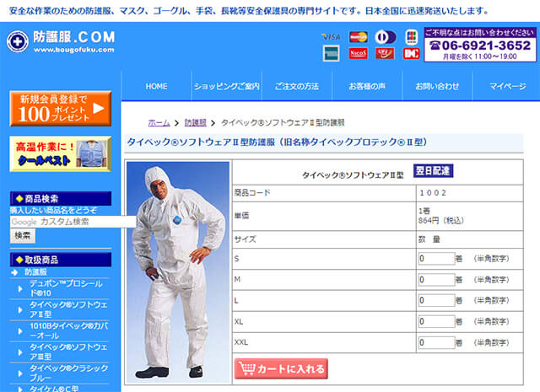Click the arrow next to デュポン プロシールド10
Screen dimensions: 540x392
20,288
